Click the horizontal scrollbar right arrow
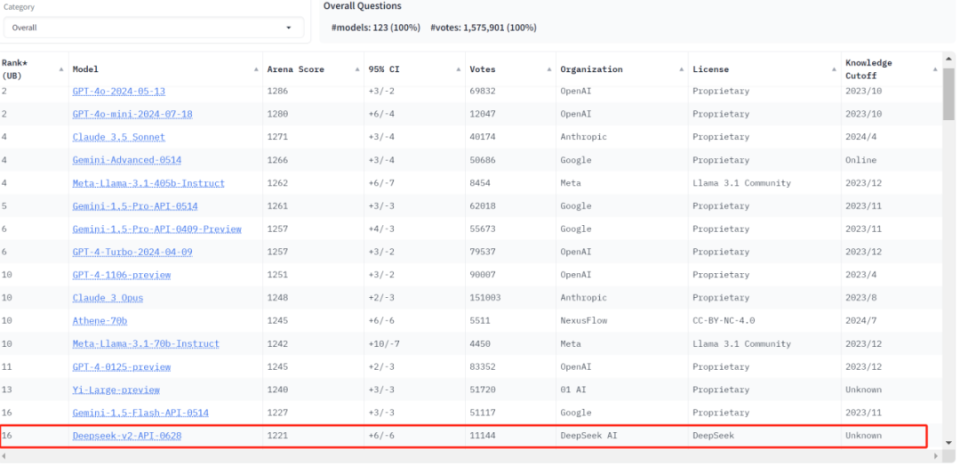 (935, 456)
